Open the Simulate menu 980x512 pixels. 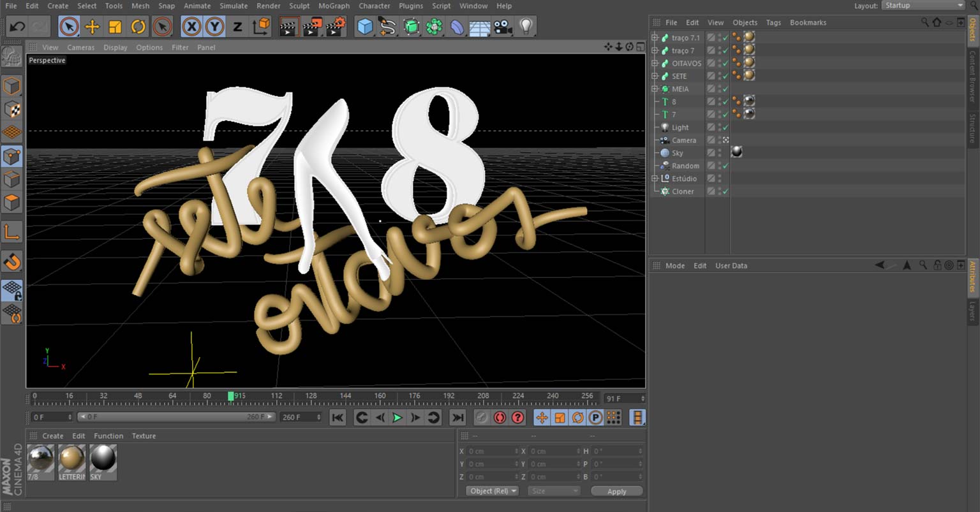(234, 6)
